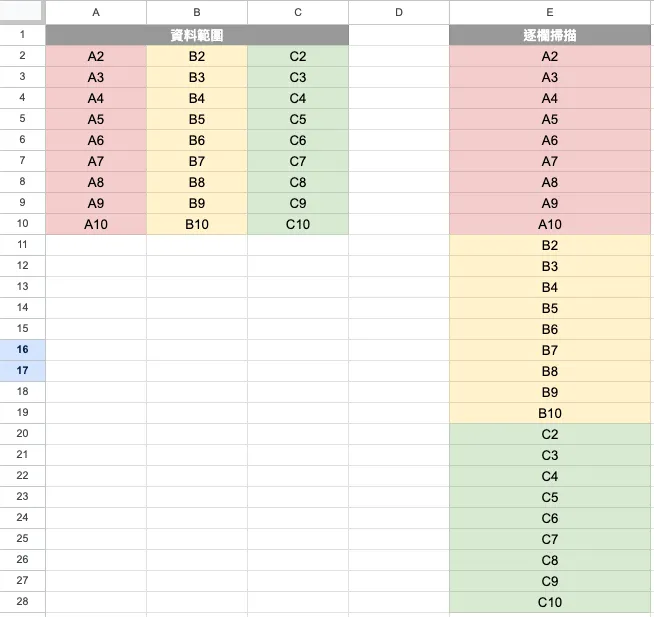Image resolution: width=654 pixels, height=617 pixels.
Task: Click the merged 資料範圍 header cell
Action: (x=197, y=35)
